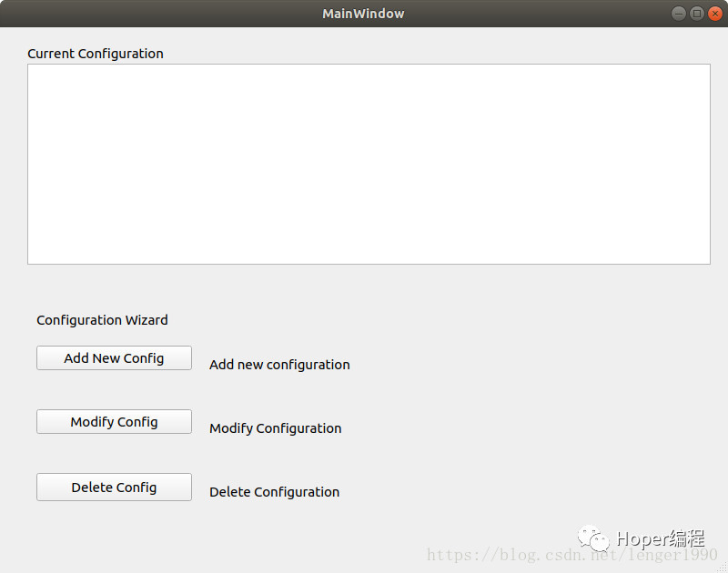Click the 'Modify Configuration' description text
728x573 pixels.
[x=276, y=428]
